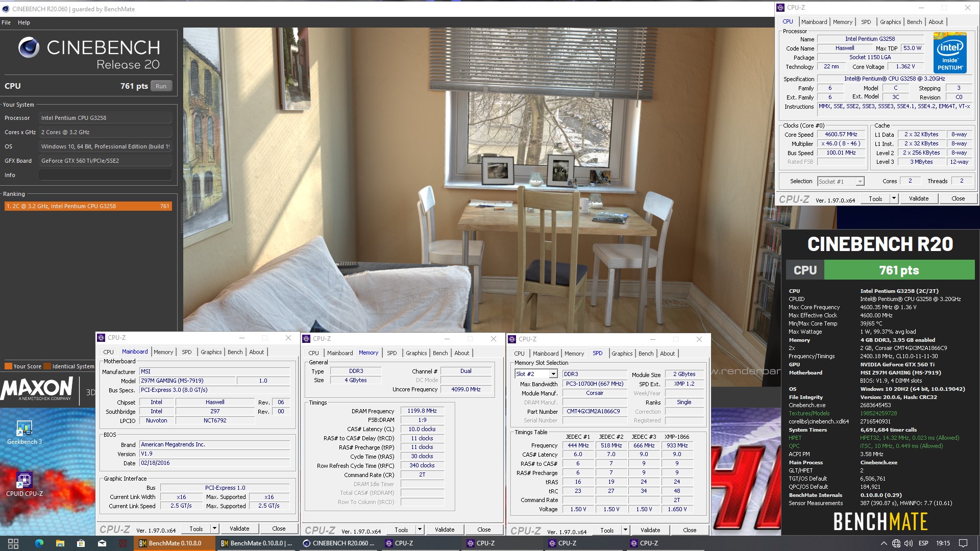This screenshot has height=551, width=980.
Task: Click the volume icon in system tray
Action: (909, 543)
